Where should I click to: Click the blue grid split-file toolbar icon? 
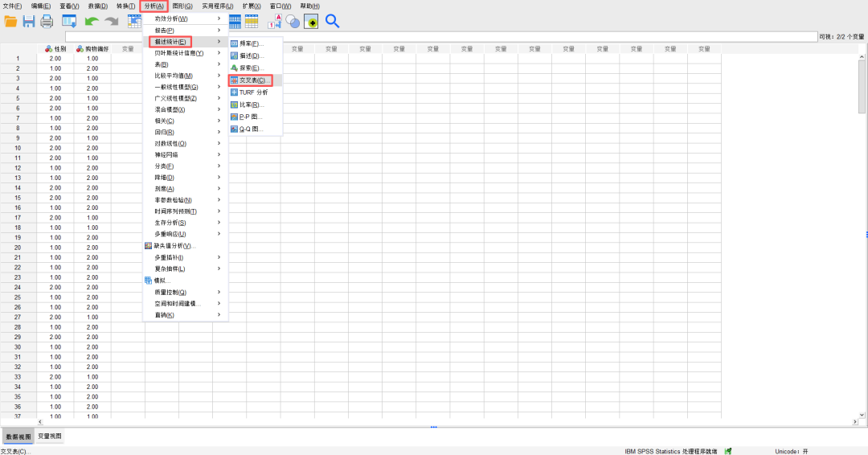(235, 22)
